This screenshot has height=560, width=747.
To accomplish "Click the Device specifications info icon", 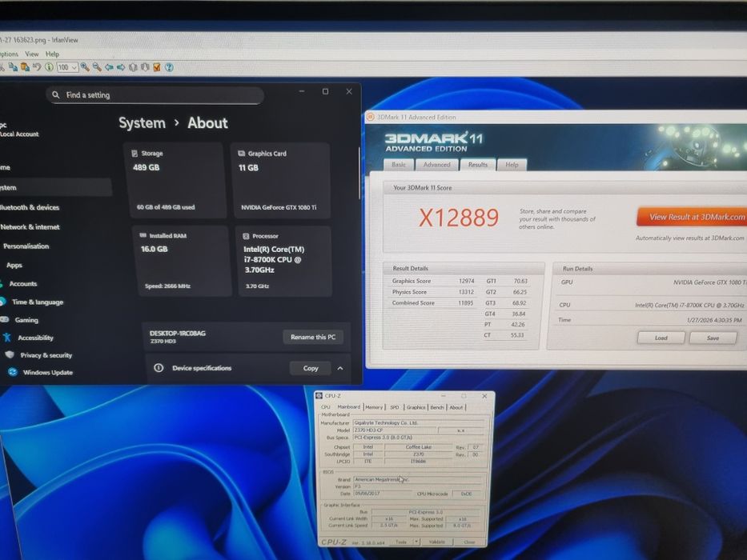I will pos(159,368).
